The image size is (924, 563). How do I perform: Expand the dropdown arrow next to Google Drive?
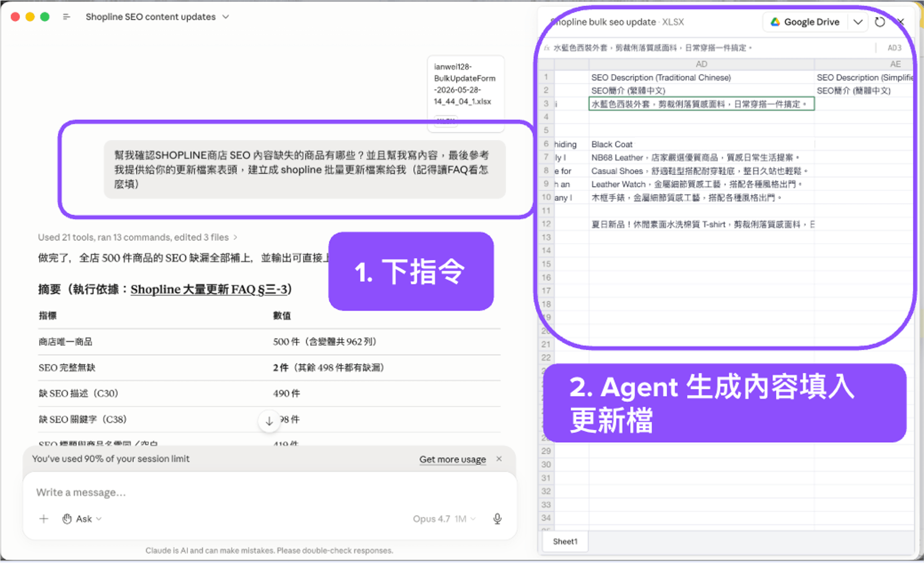tap(858, 22)
